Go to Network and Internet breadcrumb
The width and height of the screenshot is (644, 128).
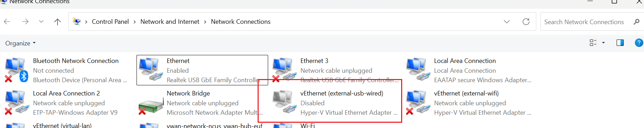(170, 22)
